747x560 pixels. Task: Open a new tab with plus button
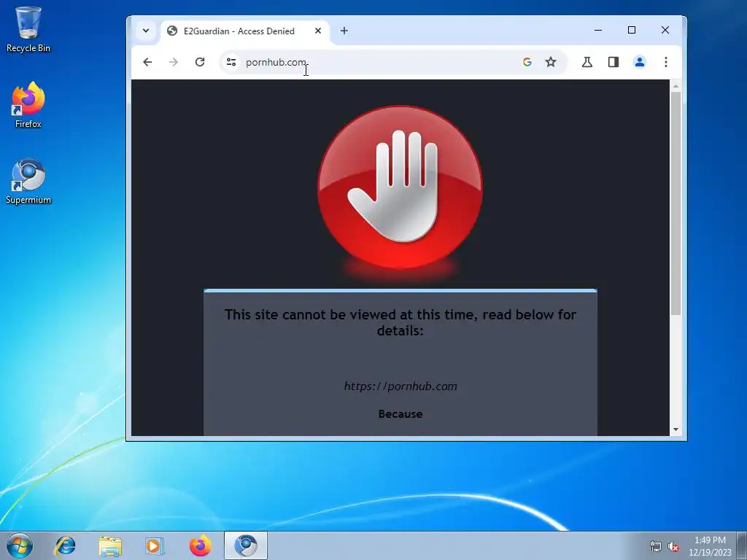(x=344, y=31)
